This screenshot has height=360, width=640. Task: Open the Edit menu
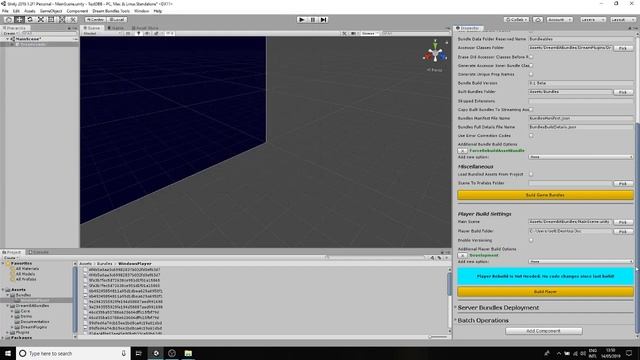pyautogui.click(x=16, y=11)
